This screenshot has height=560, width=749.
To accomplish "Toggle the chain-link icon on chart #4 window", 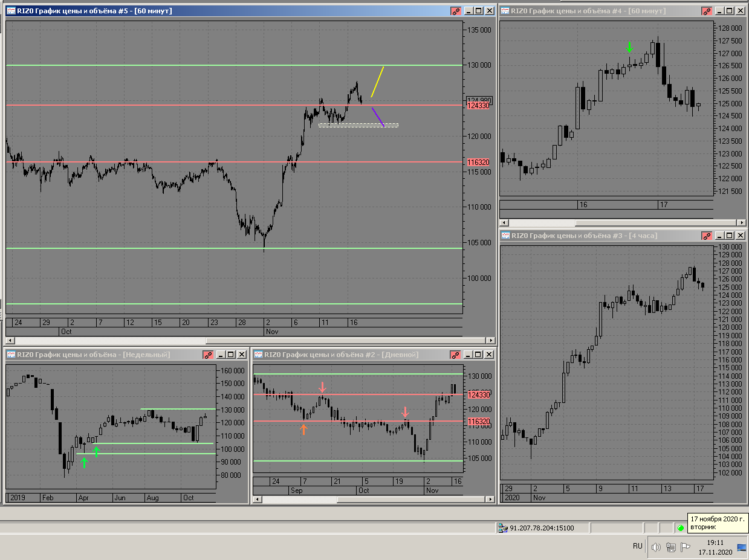I will click(707, 11).
